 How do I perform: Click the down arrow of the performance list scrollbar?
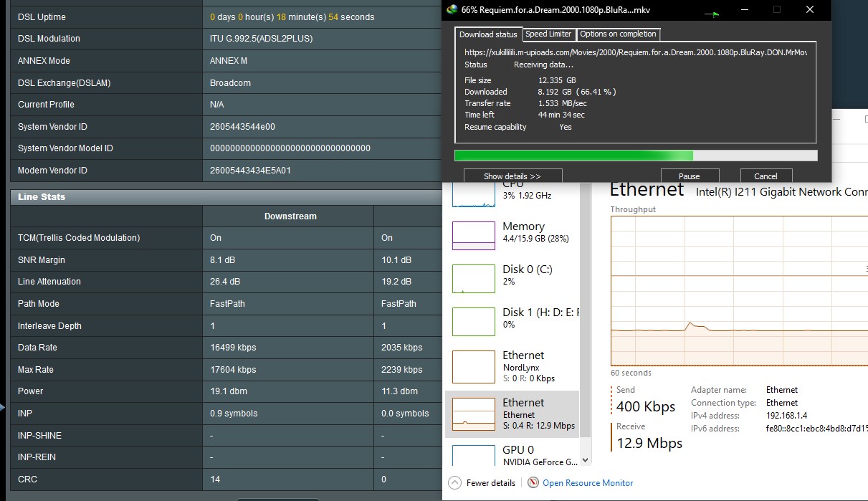pos(586,459)
